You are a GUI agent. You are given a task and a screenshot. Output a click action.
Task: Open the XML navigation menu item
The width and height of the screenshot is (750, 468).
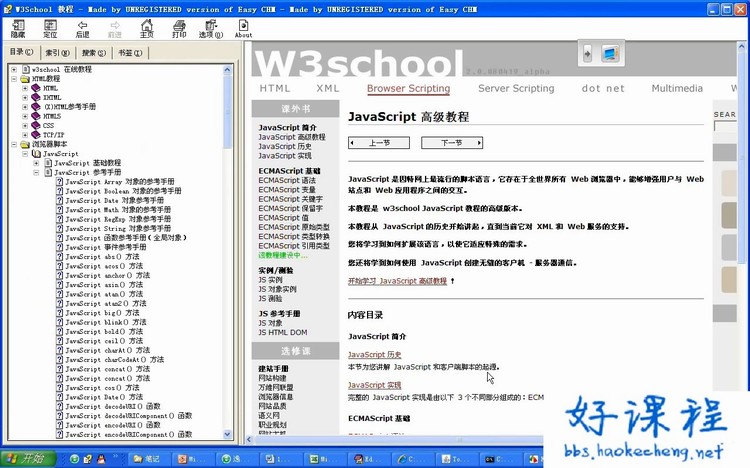pos(328,88)
